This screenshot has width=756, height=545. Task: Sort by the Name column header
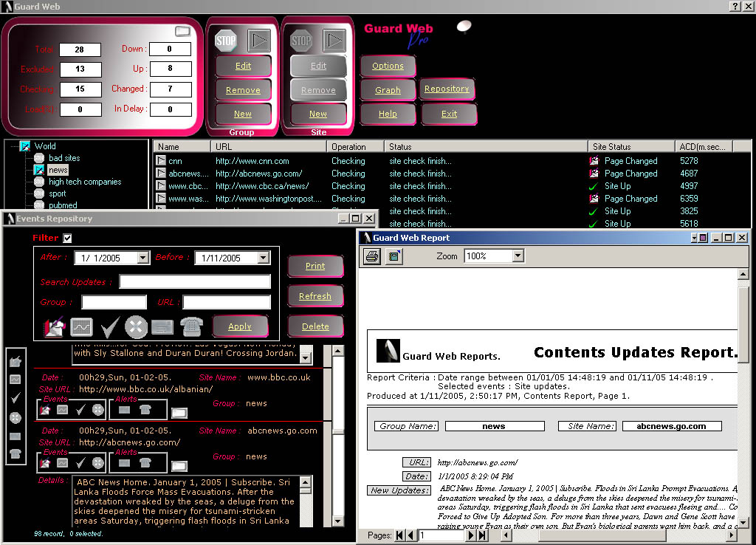pos(182,147)
